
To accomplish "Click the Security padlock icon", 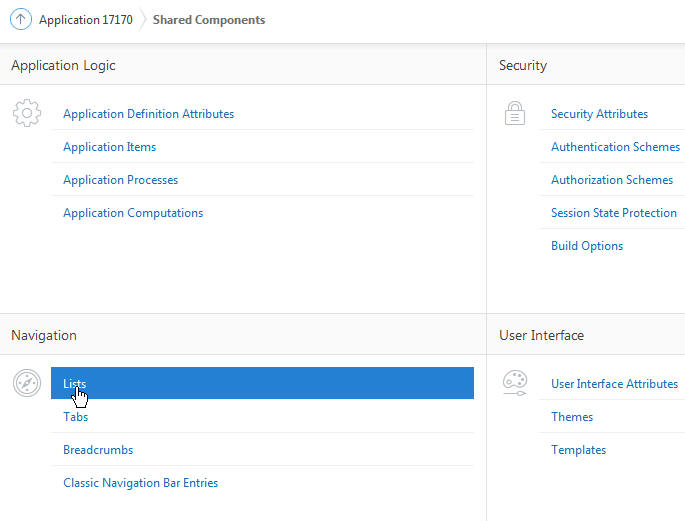I will click(x=515, y=113).
